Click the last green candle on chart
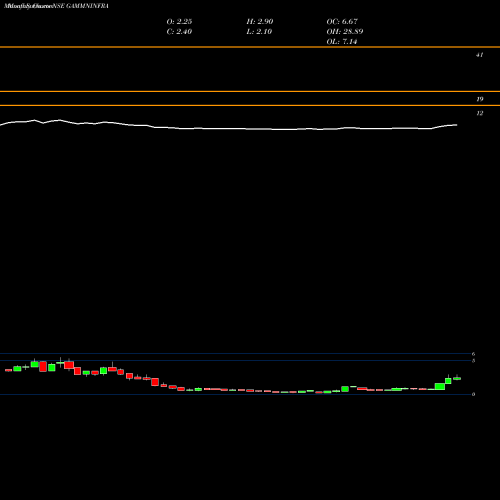The height and width of the screenshot is (500, 500). click(x=457, y=378)
